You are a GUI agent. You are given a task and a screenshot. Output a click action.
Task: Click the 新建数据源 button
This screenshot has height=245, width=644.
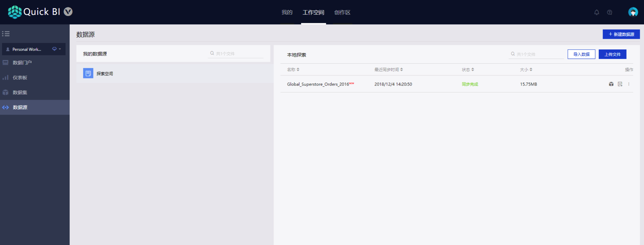621,34
